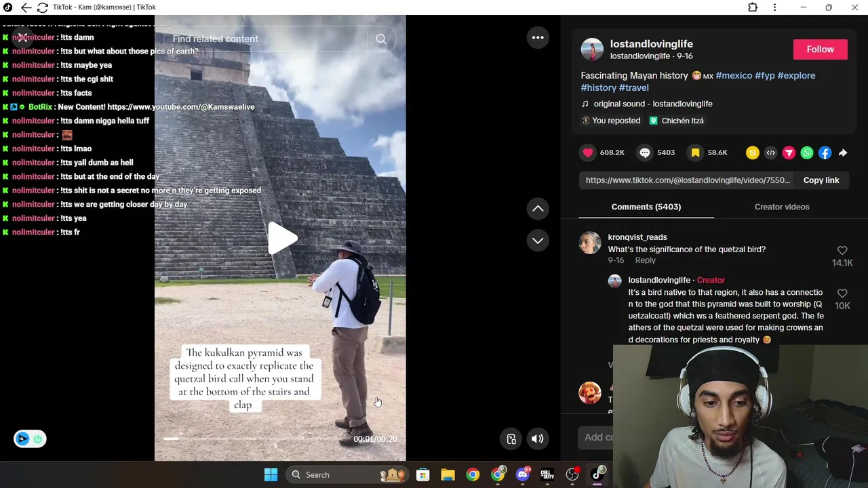Open Call of Duty from the taskbar
The height and width of the screenshot is (488, 868).
point(547,475)
